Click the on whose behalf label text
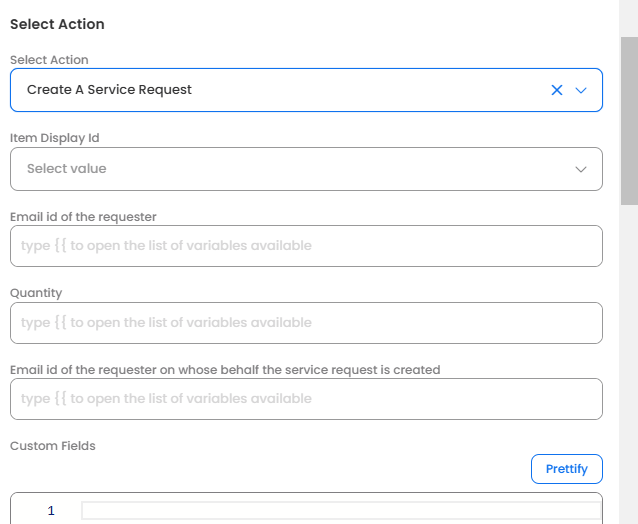Image resolution: width=638 pixels, height=524 pixels. pyautogui.click(x=225, y=370)
